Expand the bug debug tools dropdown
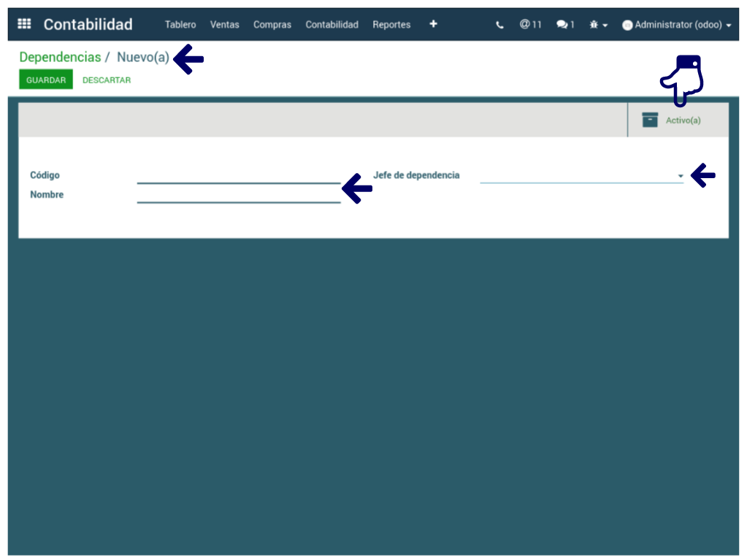 pos(598,25)
